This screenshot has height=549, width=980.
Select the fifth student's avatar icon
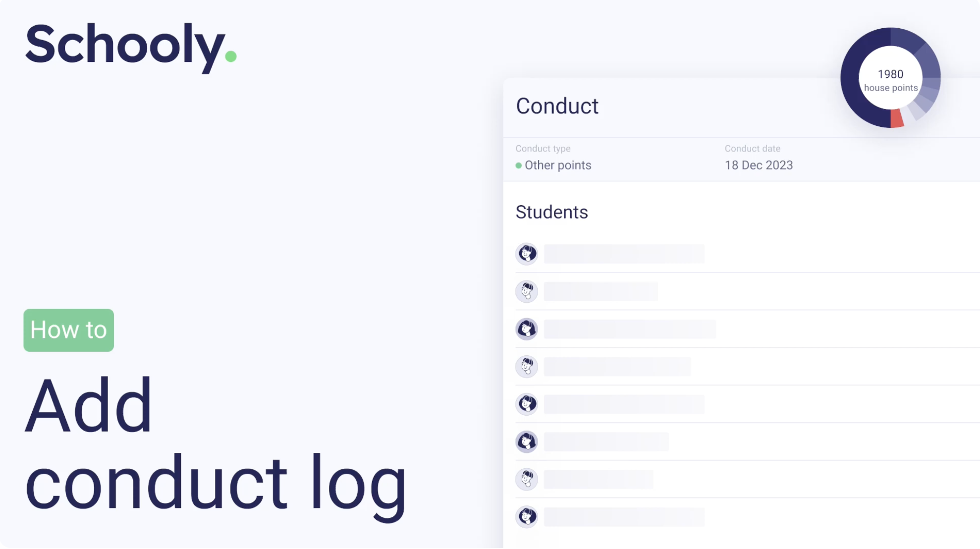[x=527, y=404]
